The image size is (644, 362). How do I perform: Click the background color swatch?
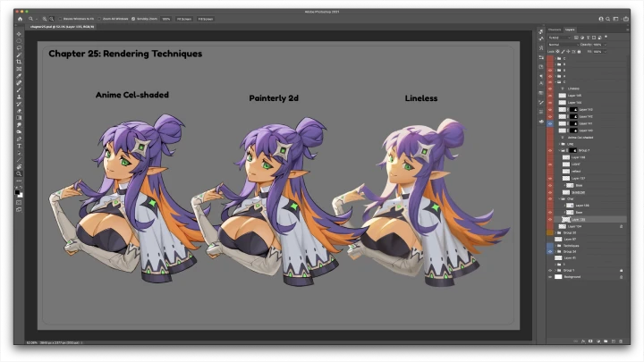point(21,195)
